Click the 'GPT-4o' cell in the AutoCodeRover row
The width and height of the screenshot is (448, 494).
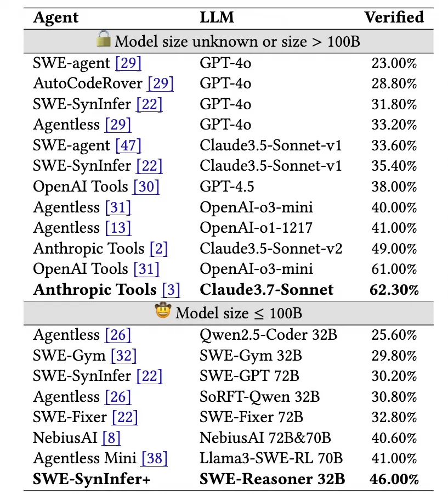coord(225,83)
